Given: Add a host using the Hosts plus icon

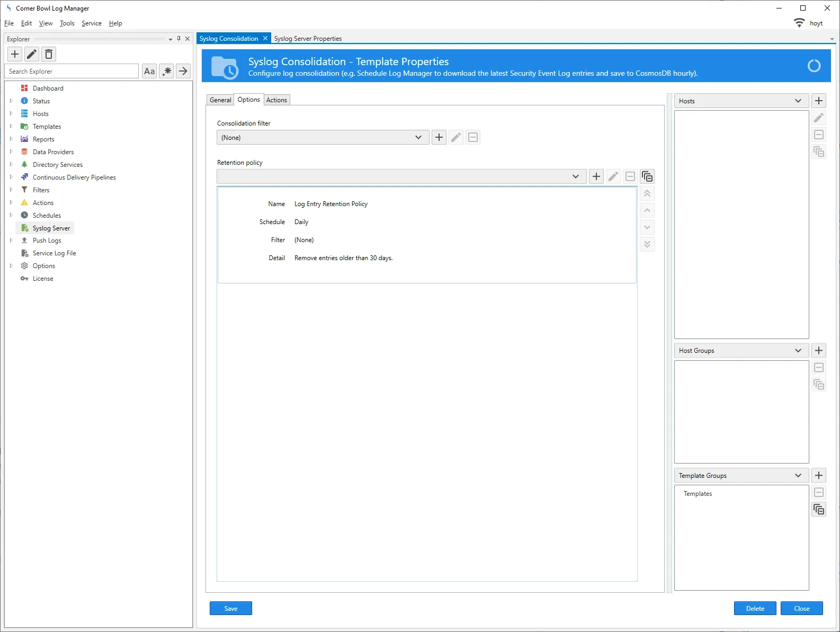Looking at the screenshot, I should [819, 101].
